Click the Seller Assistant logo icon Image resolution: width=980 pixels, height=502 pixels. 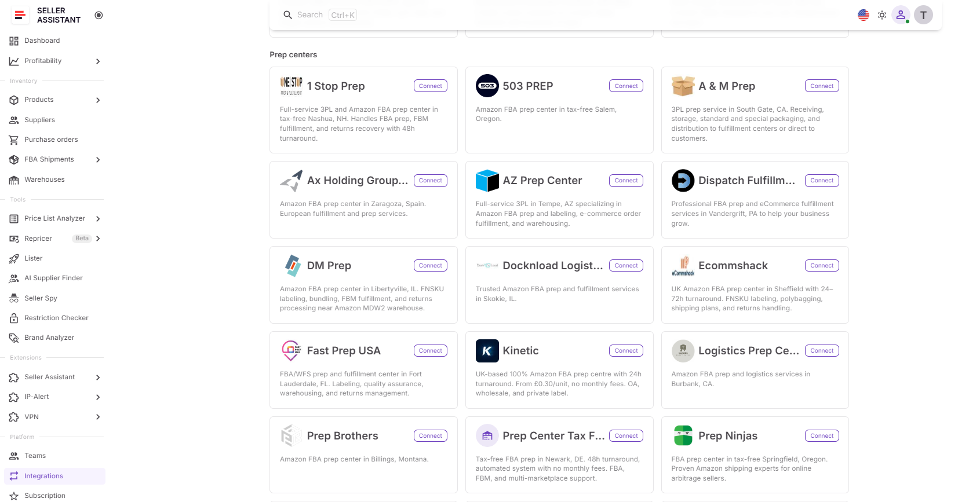[x=20, y=16]
